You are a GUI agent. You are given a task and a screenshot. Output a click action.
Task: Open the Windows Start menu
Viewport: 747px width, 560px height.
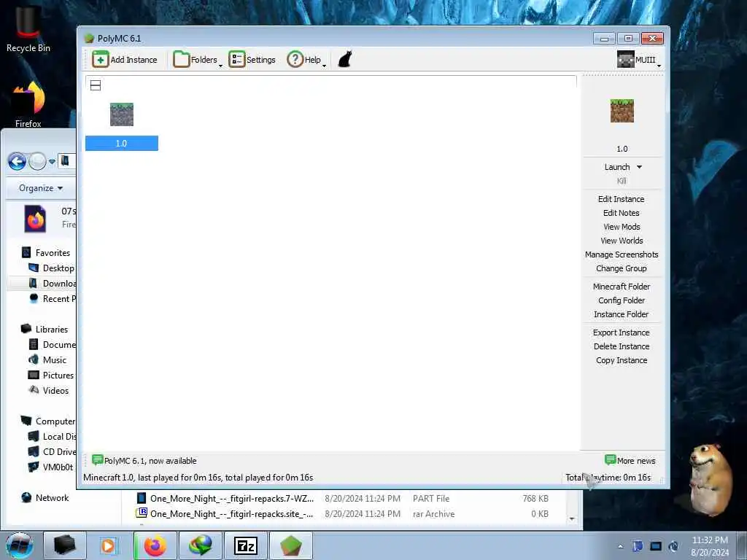coord(19,546)
